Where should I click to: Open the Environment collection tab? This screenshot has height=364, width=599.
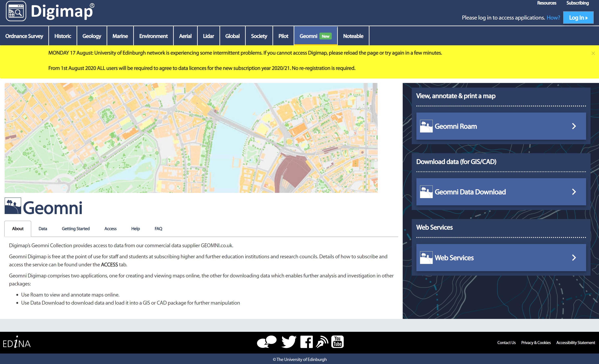(x=153, y=36)
